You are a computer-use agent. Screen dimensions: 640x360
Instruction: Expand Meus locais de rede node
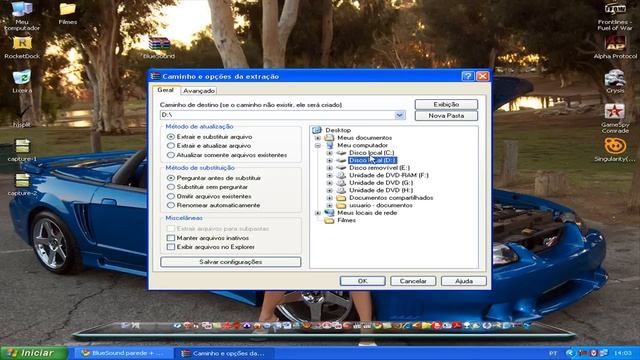(318, 213)
